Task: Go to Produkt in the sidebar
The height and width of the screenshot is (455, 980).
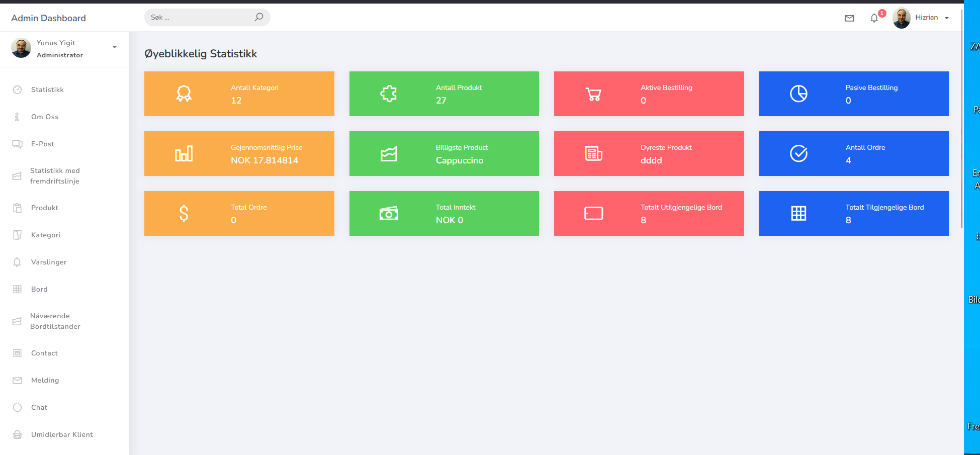Action: [x=45, y=208]
